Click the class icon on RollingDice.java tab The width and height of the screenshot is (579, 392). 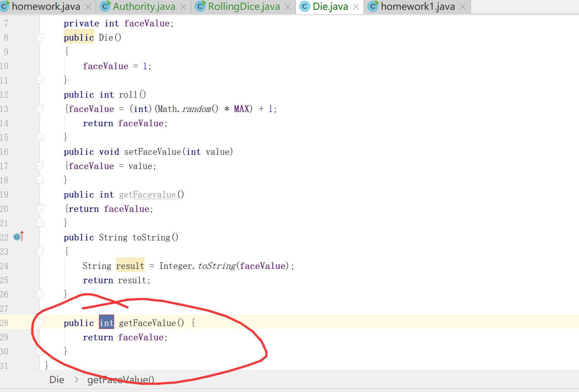(200, 6)
